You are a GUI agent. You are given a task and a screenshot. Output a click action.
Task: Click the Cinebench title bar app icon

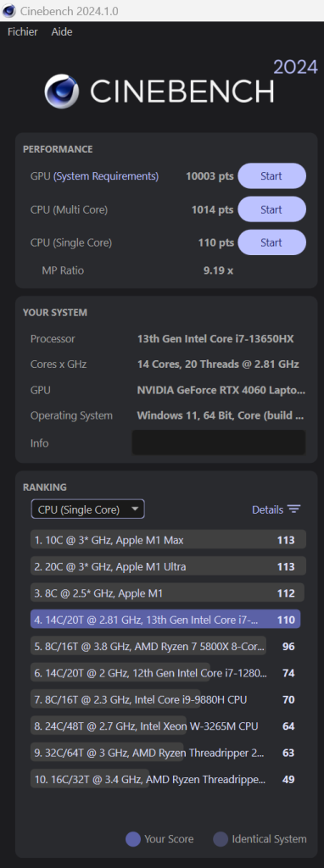click(x=8, y=10)
